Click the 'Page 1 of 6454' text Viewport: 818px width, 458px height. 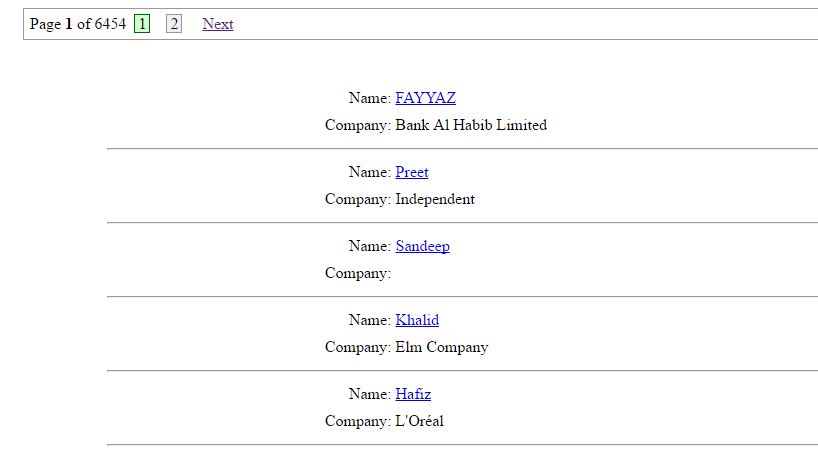pos(78,24)
